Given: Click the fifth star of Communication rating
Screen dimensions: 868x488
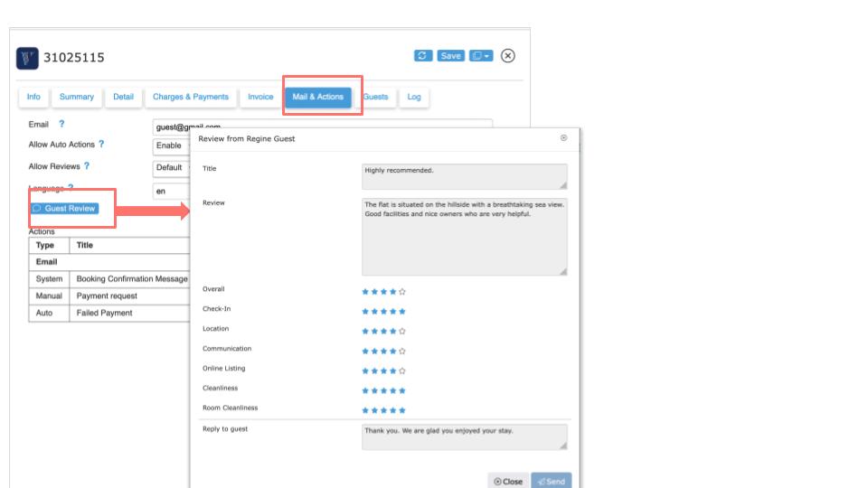Looking at the screenshot, I should click(x=402, y=352).
